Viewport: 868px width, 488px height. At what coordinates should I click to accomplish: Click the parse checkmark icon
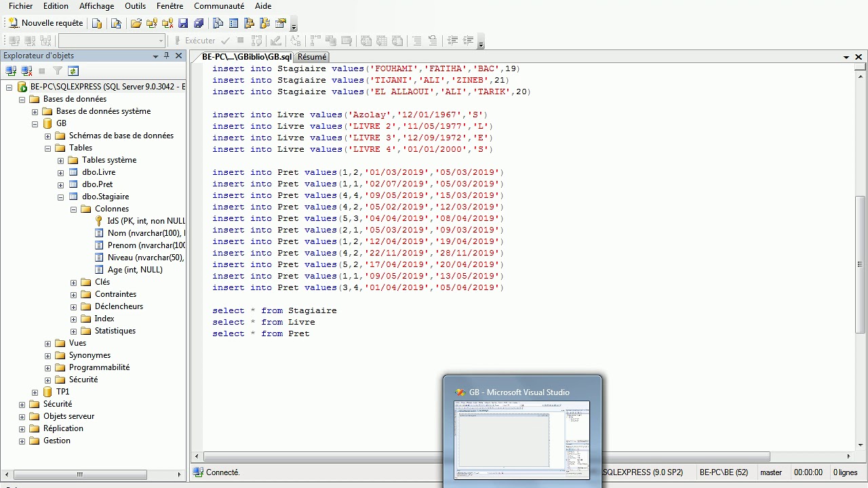pyautogui.click(x=225, y=41)
